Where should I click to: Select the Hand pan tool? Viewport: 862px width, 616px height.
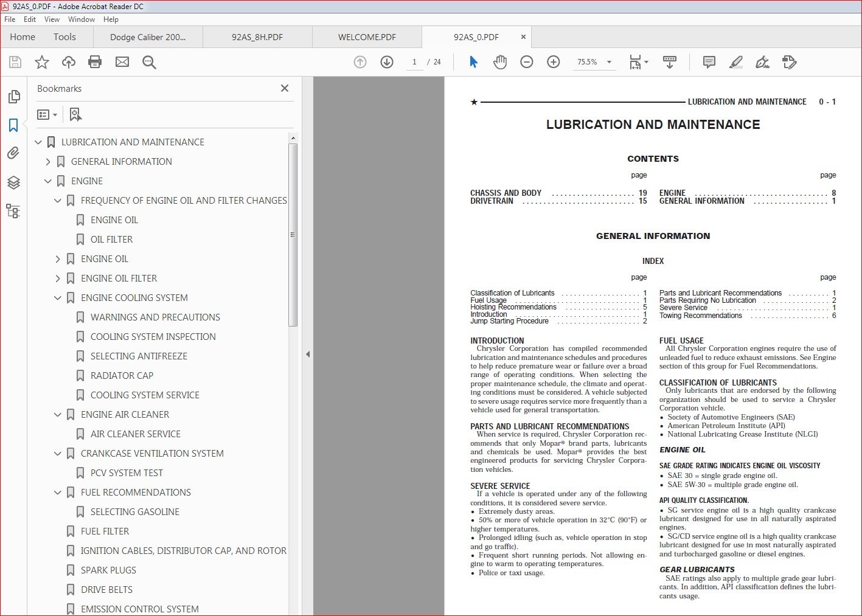click(500, 62)
